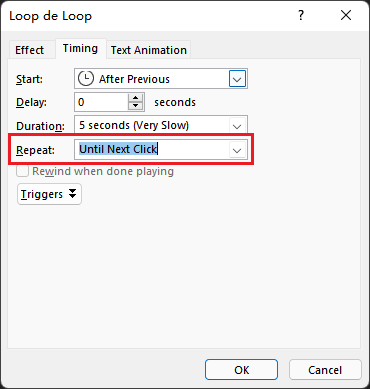370x389 pixels.
Task: Dismiss dialog using the Cancel button
Action: click(x=325, y=370)
